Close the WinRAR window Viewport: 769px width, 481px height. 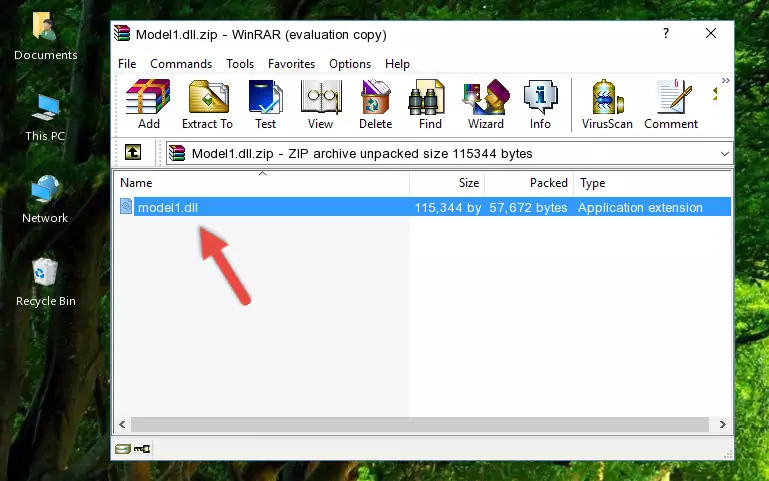[x=711, y=33]
